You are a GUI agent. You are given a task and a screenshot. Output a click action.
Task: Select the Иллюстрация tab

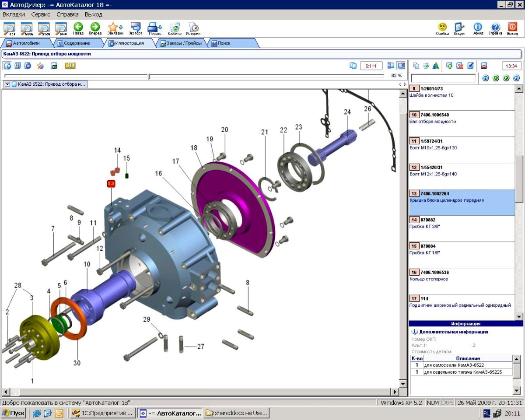click(129, 43)
